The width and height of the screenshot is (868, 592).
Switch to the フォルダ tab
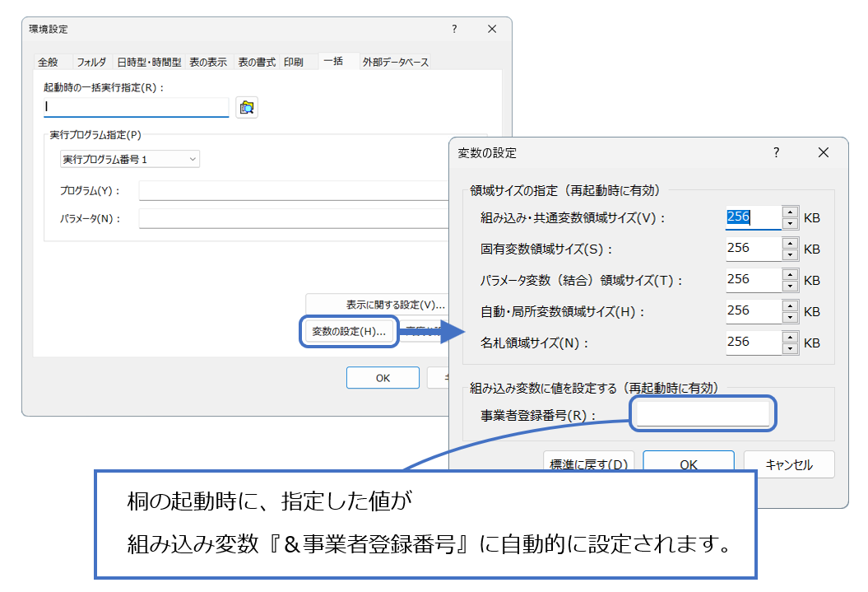click(x=91, y=61)
